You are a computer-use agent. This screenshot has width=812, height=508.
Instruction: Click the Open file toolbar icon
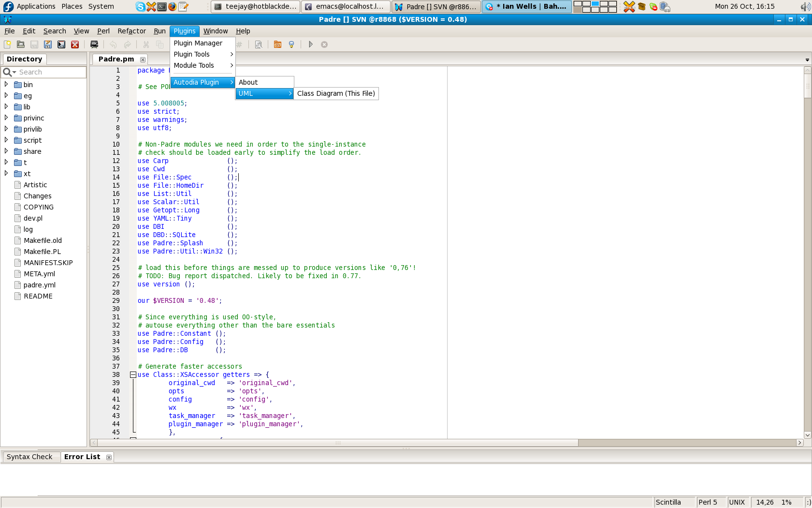(21, 45)
